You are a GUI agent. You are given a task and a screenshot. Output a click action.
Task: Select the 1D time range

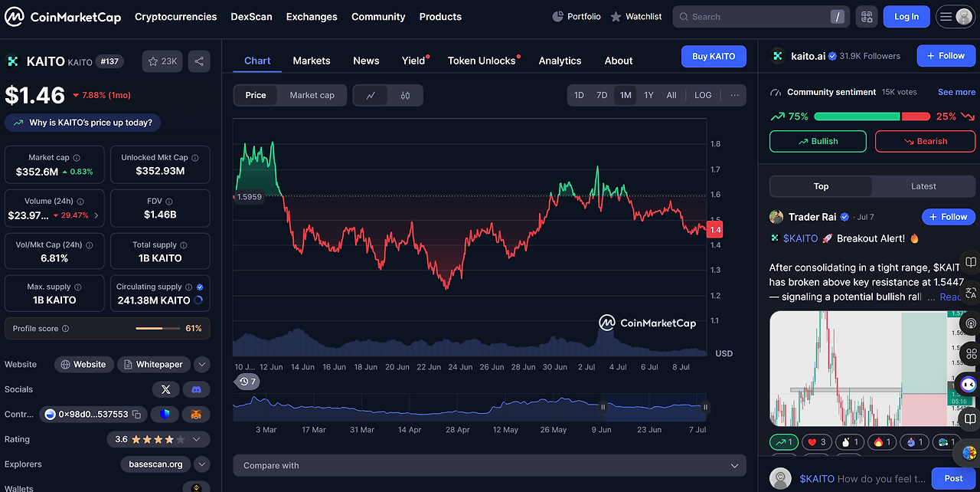pos(579,95)
